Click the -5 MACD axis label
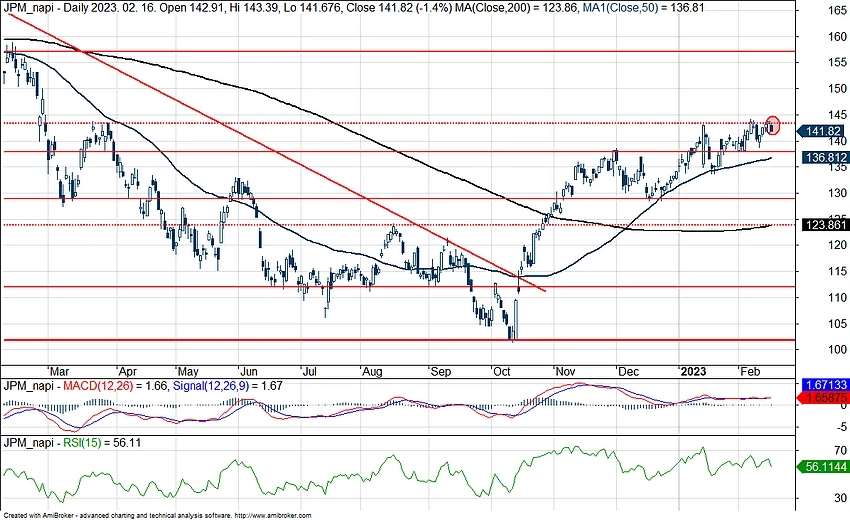 click(840, 428)
